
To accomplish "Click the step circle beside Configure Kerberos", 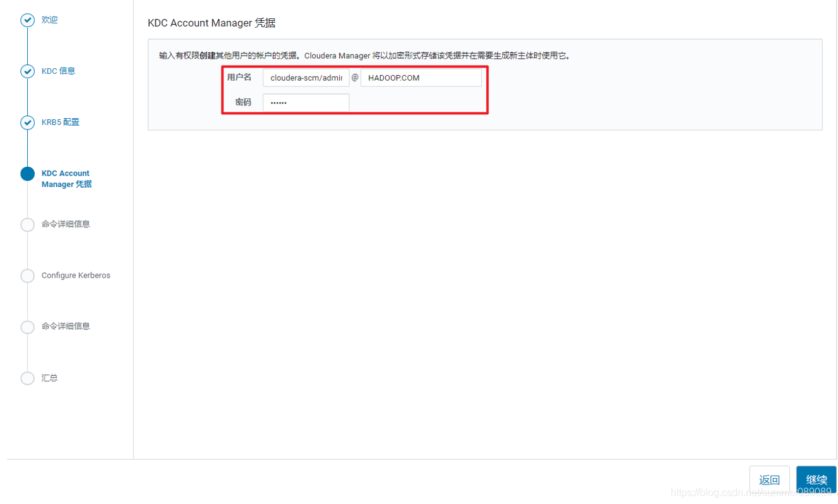I will [x=27, y=276].
